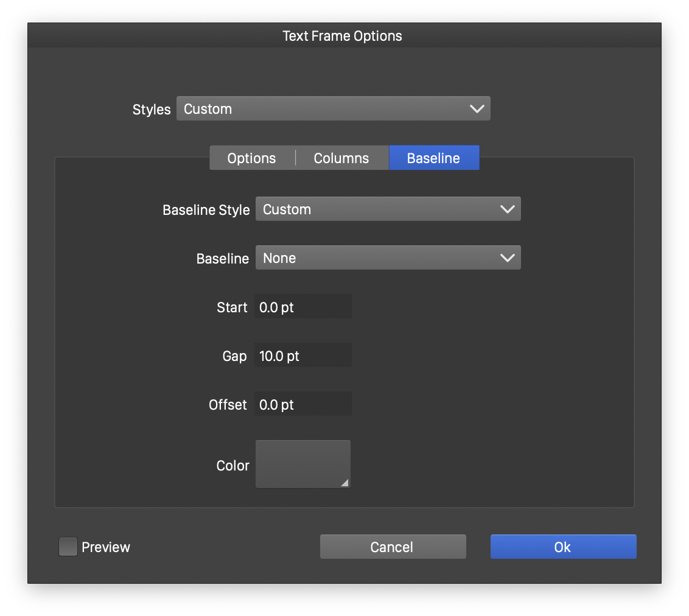Screen dimensions: 689x616
Task: Enable the Preview checkbox
Action: pos(68,547)
